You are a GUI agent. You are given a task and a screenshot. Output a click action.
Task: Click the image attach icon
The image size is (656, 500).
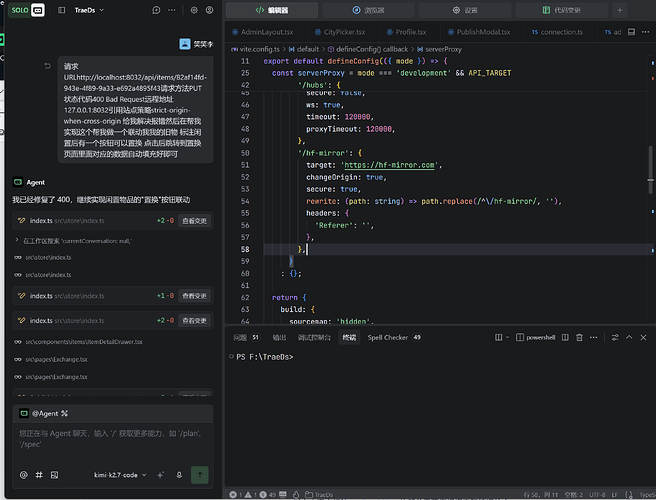[54, 475]
